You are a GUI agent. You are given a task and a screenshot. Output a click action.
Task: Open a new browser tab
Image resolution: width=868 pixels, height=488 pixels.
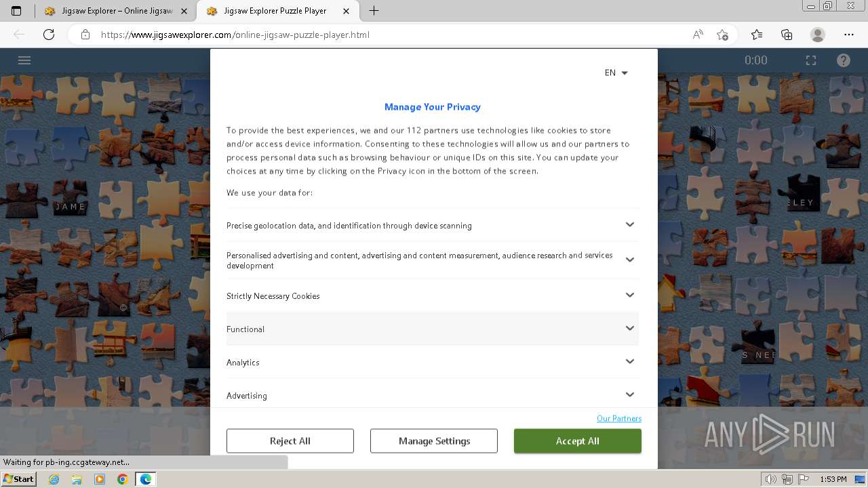click(374, 11)
